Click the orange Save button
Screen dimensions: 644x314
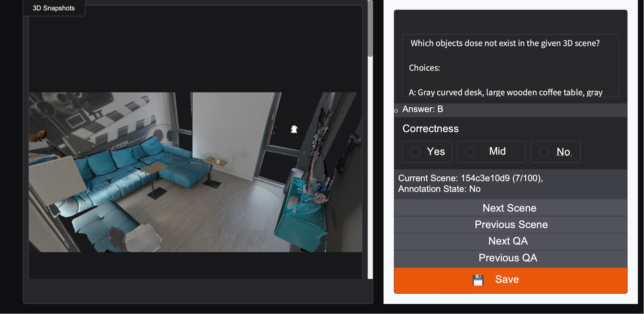click(511, 280)
